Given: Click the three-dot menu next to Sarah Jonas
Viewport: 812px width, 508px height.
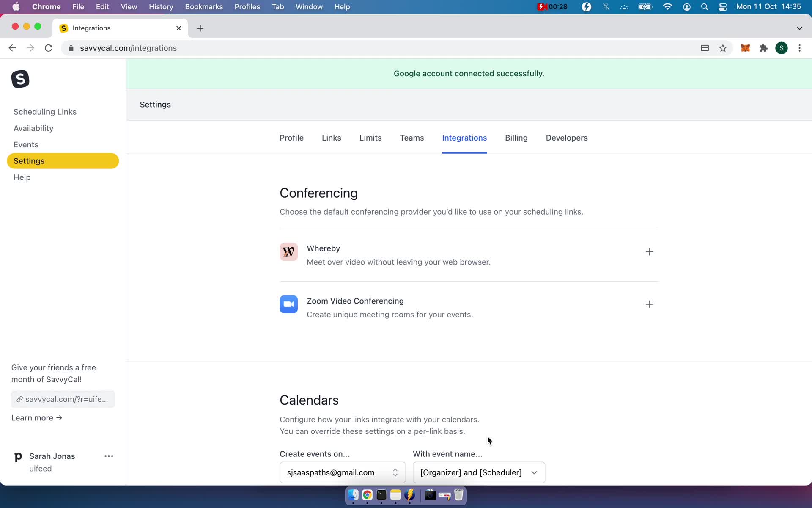Looking at the screenshot, I should coord(108,456).
